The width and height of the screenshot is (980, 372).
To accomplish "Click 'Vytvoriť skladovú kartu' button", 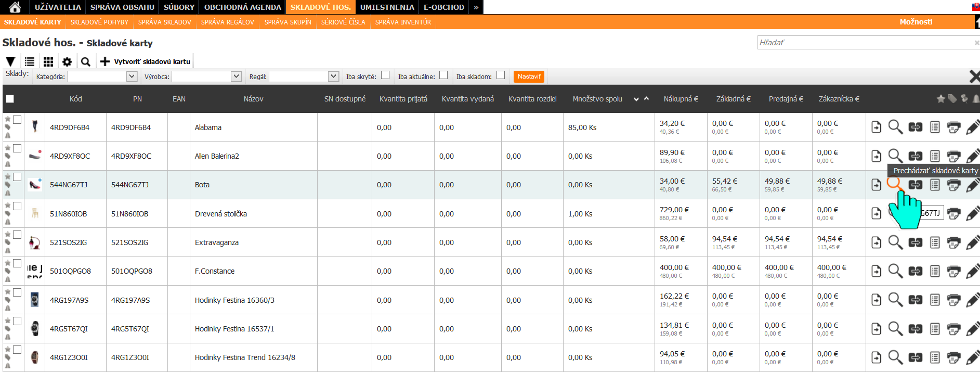I will point(146,61).
